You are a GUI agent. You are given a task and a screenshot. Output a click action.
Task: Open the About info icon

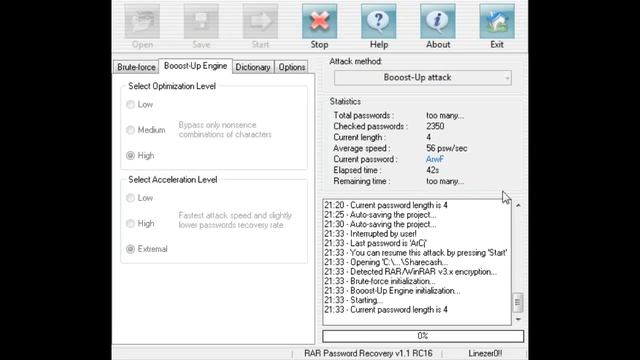(438, 21)
